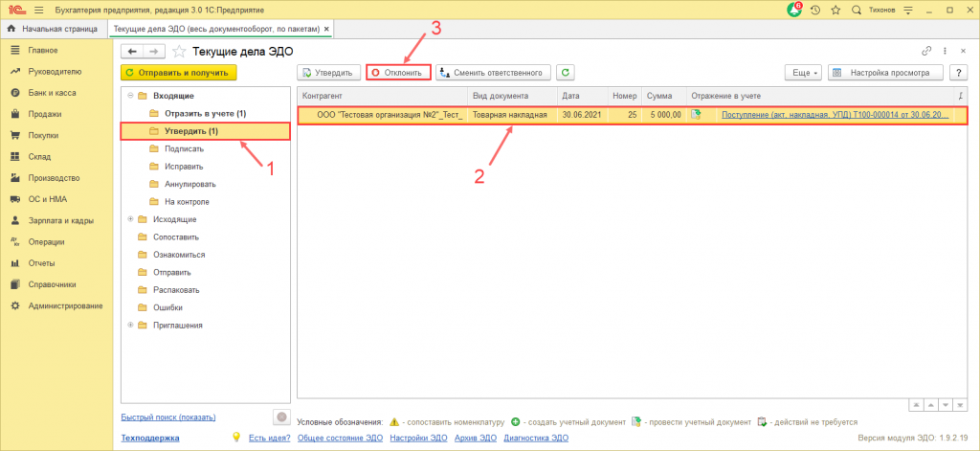Screen dimensions: 980x451
Task: Open the Отчеты section
Action: tap(42, 262)
